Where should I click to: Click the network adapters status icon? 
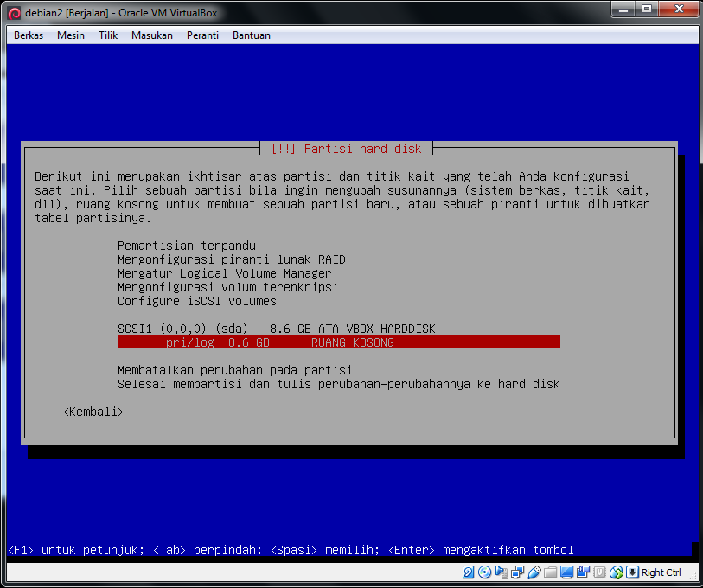point(517,572)
